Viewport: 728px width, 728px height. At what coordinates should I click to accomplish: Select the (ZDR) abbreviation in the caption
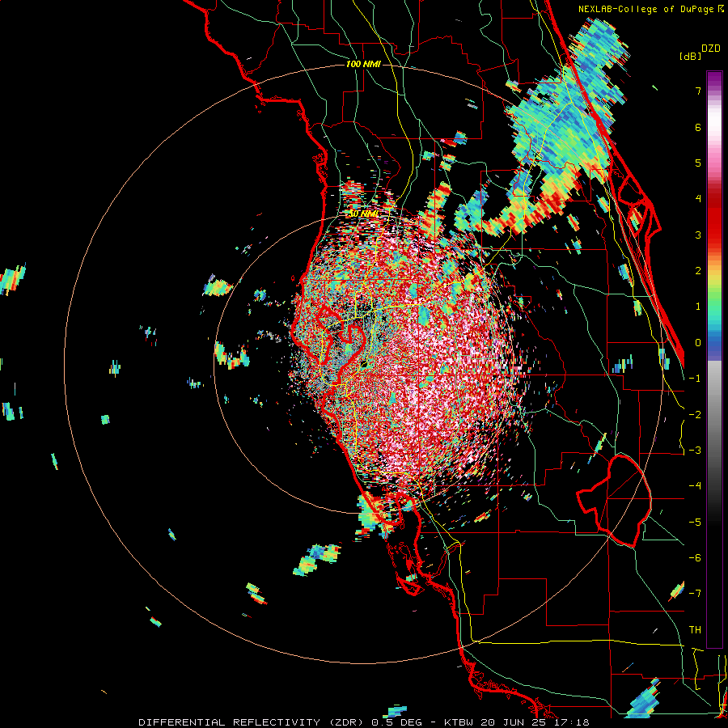(x=345, y=722)
